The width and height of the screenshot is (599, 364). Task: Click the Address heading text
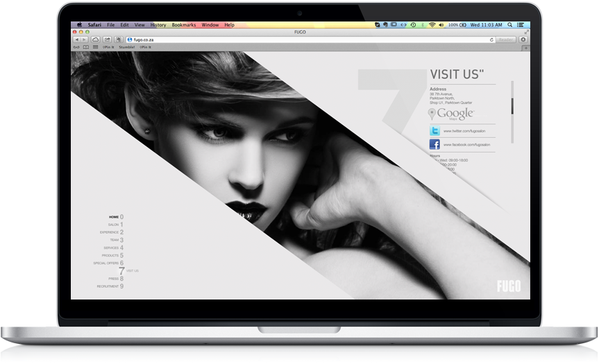[x=438, y=89]
